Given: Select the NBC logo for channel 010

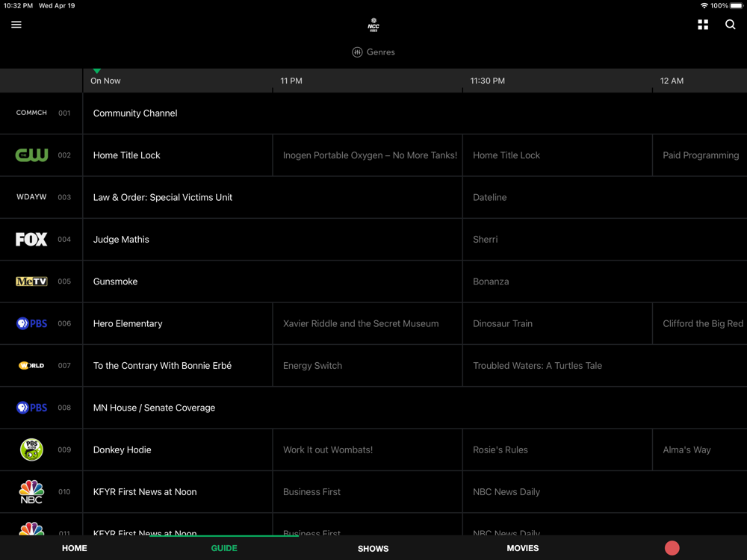Looking at the screenshot, I should coord(31,492).
